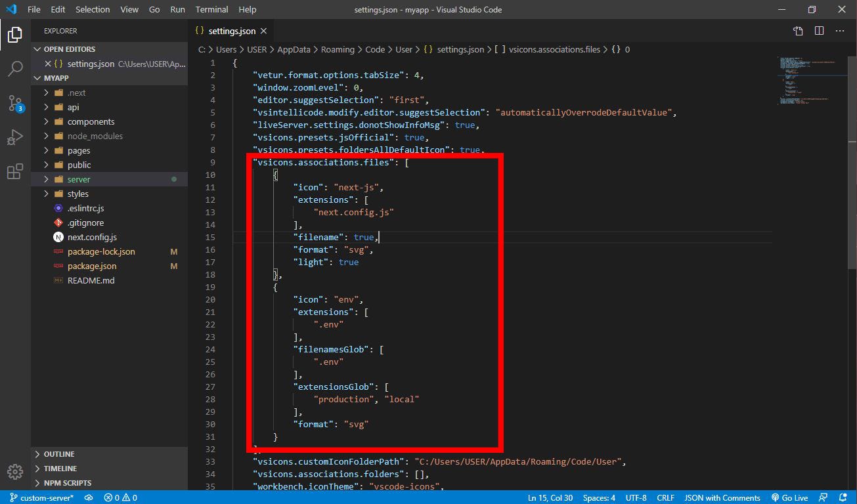
Task: Start the server with Go Live
Action: point(790,497)
